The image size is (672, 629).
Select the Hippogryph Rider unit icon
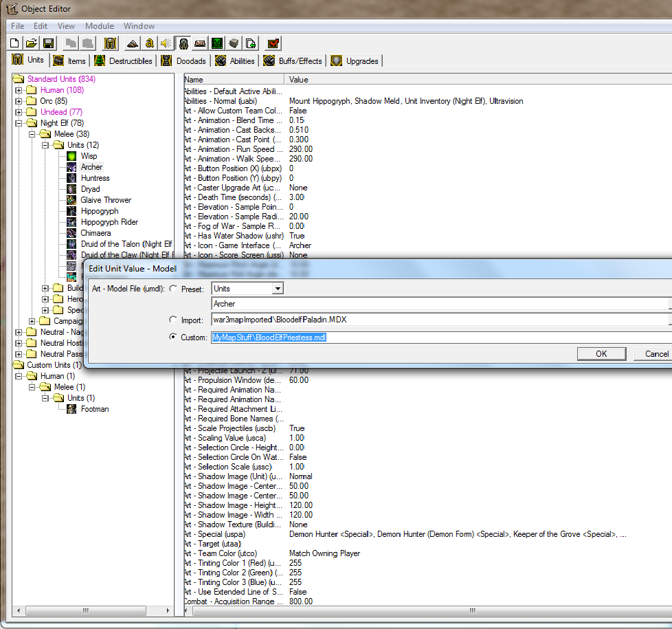71,222
